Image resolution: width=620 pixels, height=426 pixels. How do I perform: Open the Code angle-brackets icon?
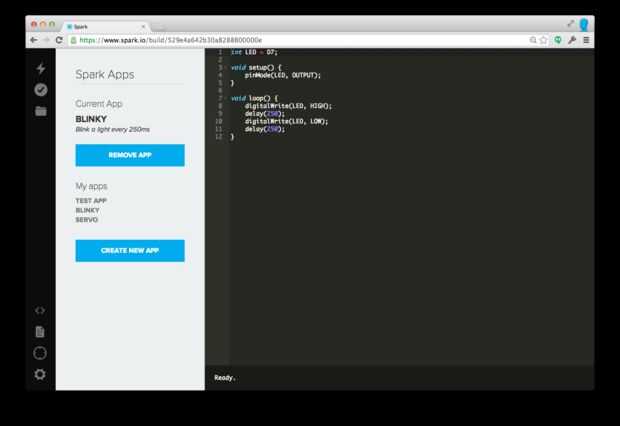(x=40, y=311)
